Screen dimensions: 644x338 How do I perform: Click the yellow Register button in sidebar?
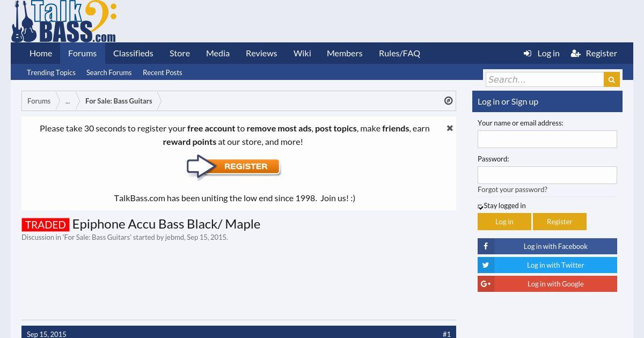click(560, 222)
